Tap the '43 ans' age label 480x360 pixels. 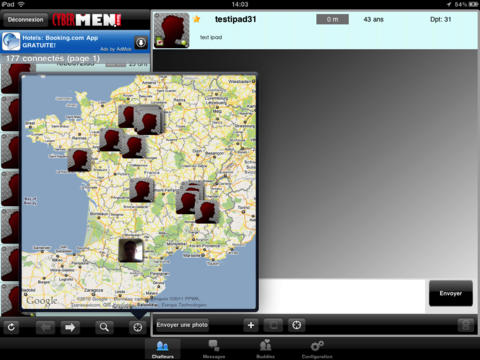373,20
